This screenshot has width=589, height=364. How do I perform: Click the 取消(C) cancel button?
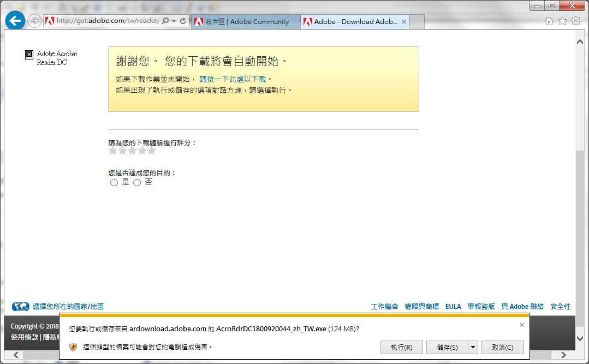pos(503,348)
